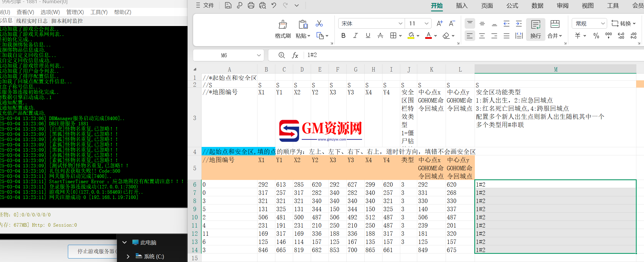This screenshot has width=644, height=262.
Task: Click the Print icon in quick toolbar
Action: (x=251, y=5)
